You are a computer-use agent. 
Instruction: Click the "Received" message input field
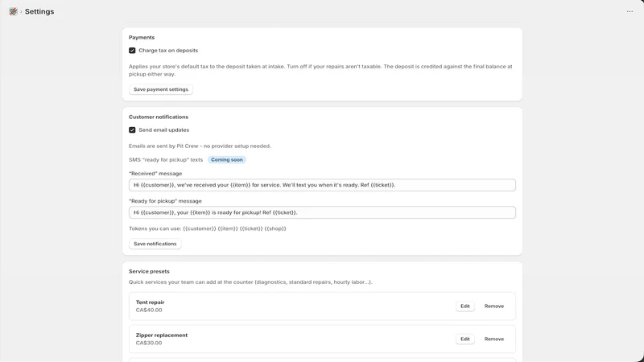click(322, 185)
